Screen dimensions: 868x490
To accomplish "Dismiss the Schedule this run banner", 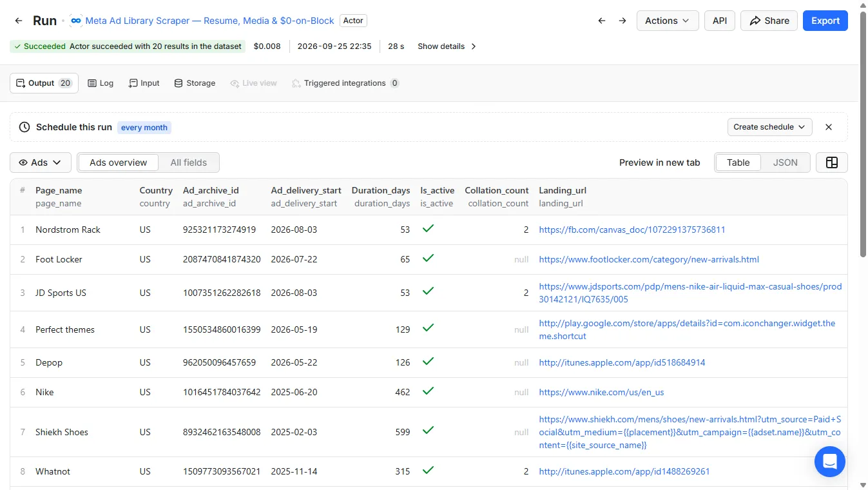I will pyautogui.click(x=829, y=127).
